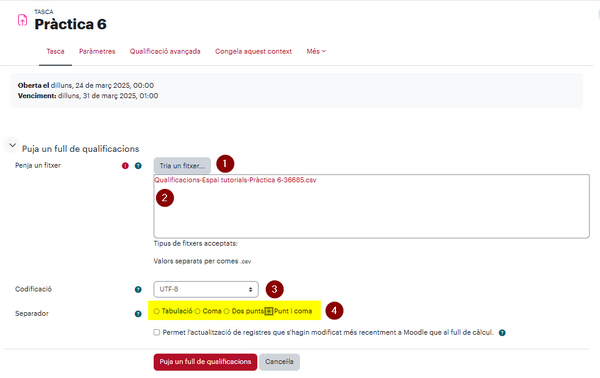Click the red Puja un full de qualificacions button
This screenshot has width=600, height=378.
pos(205,362)
